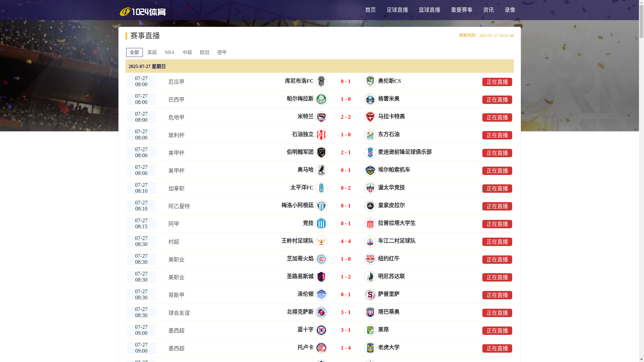Select the 中超 filter tab
644x362 pixels.
(187, 53)
